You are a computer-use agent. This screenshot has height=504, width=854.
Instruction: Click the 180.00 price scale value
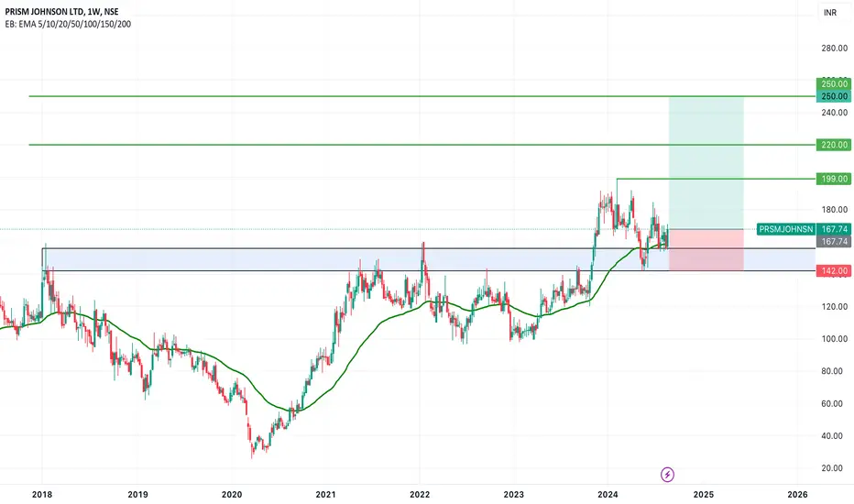click(835, 210)
